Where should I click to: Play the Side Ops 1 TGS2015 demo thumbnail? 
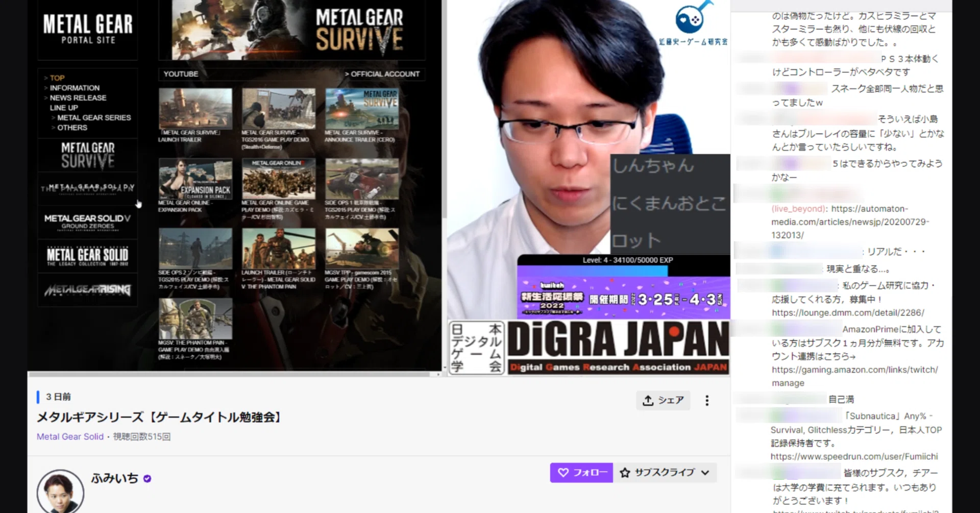tap(362, 179)
